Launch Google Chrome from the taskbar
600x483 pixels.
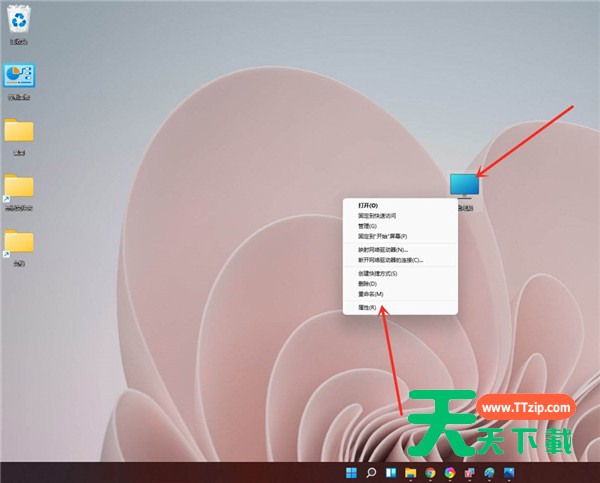430,473
